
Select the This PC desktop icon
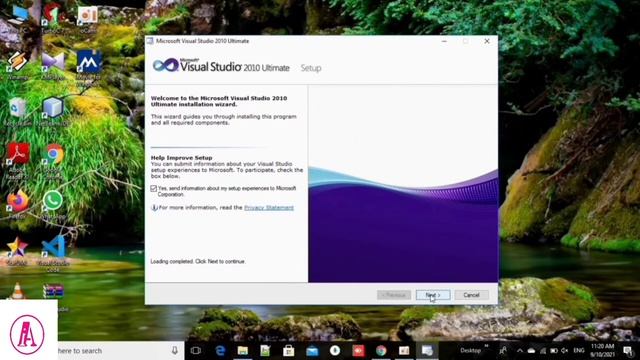18,18
